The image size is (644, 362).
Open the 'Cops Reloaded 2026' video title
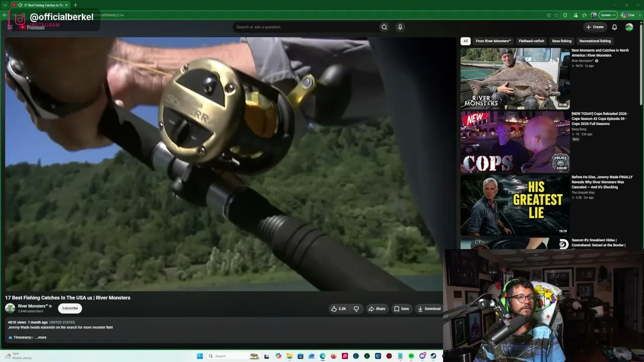pyautogui.click(x=600, y=119)
